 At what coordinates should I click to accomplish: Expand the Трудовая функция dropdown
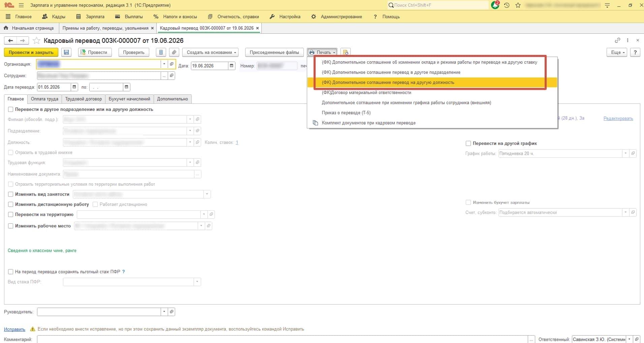coord(190,162)
